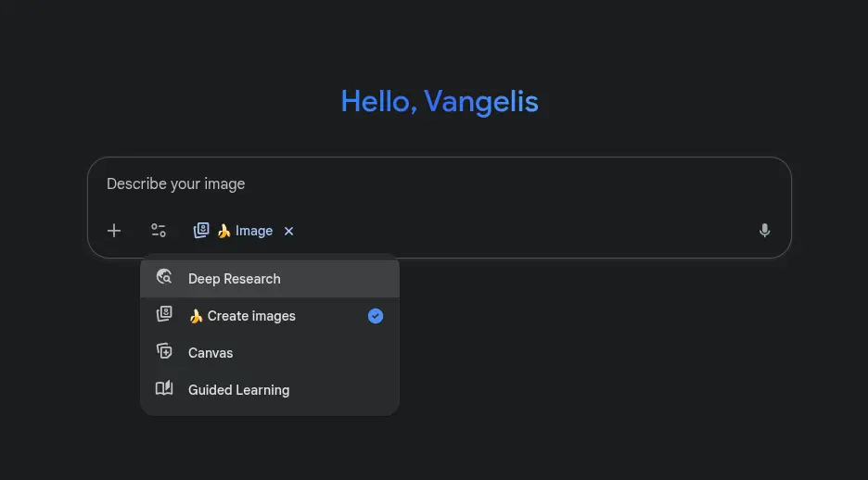Click the plus add files icon

[x=114, y=231]
